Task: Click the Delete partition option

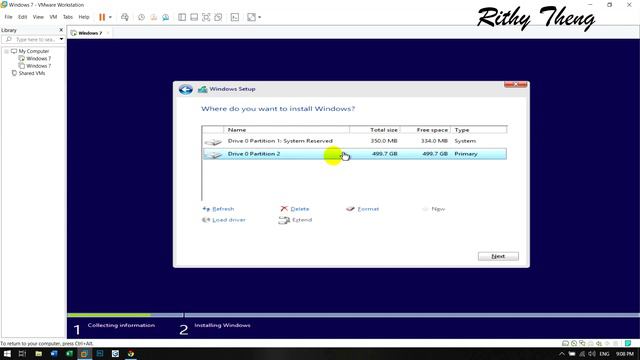Action: tap(300, 209)
